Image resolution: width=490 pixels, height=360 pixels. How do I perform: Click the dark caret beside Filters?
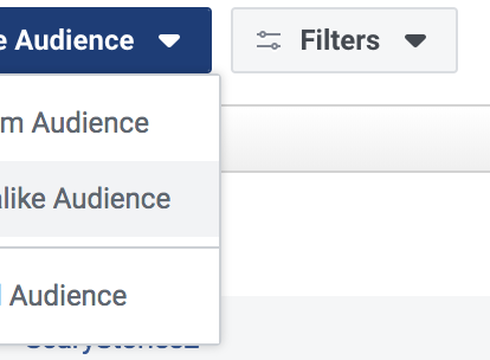pos(415,41)
